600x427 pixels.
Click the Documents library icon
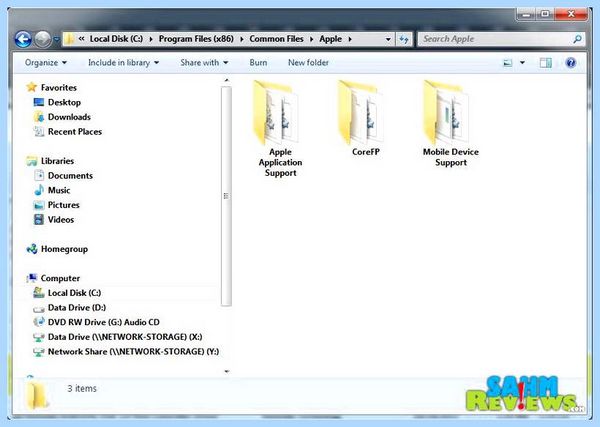[39, 176]
